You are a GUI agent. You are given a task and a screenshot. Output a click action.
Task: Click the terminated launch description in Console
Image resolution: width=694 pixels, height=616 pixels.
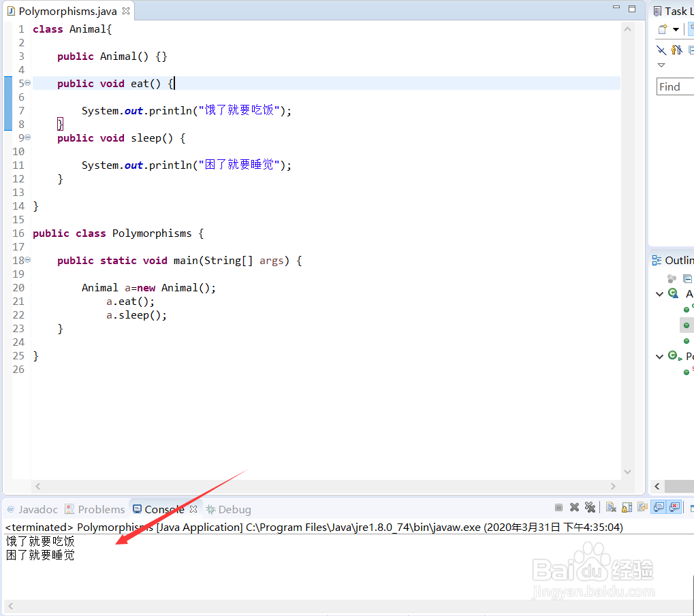(314, 527)
